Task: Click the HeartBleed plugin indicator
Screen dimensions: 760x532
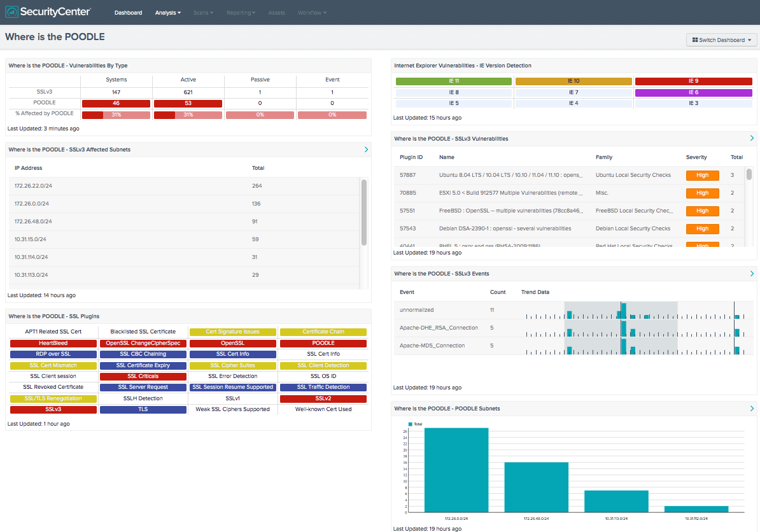Action: (53, 344)
